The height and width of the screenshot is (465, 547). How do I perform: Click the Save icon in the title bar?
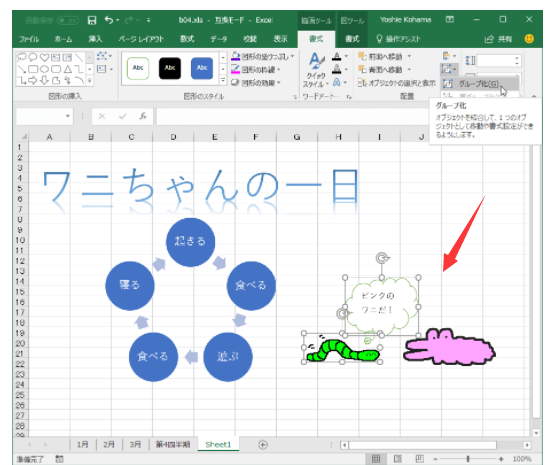[92, 20]
